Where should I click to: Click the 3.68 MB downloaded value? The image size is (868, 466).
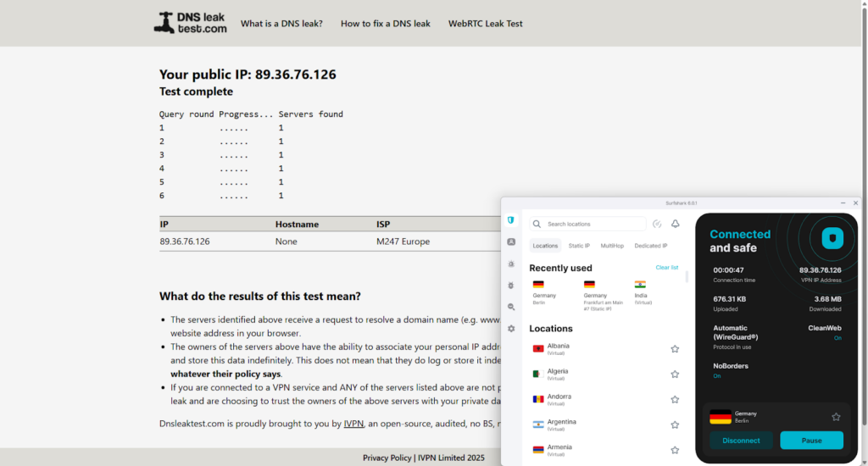pyautogui.click(x=827, y=299)
